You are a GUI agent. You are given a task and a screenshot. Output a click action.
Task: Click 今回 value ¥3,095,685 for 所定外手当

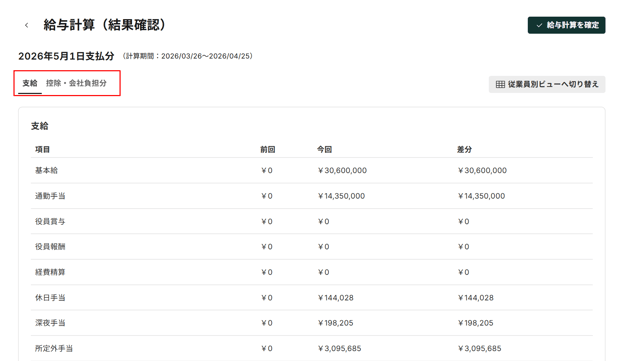click(339, 348)
